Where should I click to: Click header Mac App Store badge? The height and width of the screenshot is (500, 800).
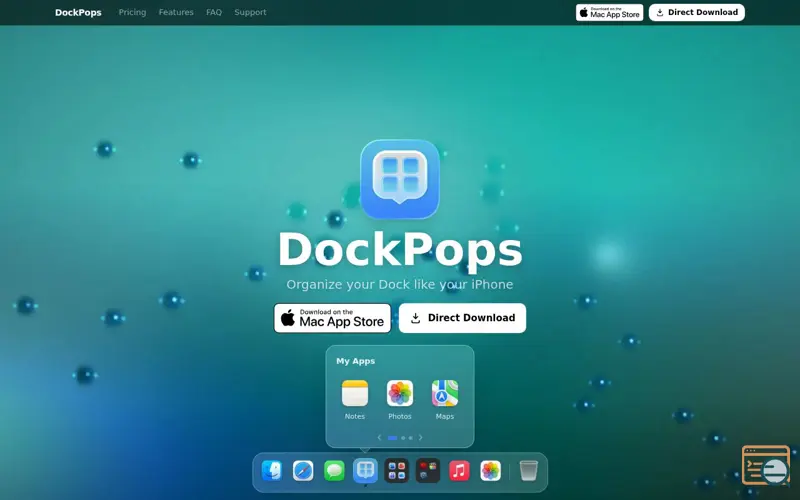click(x=609, y=13)
